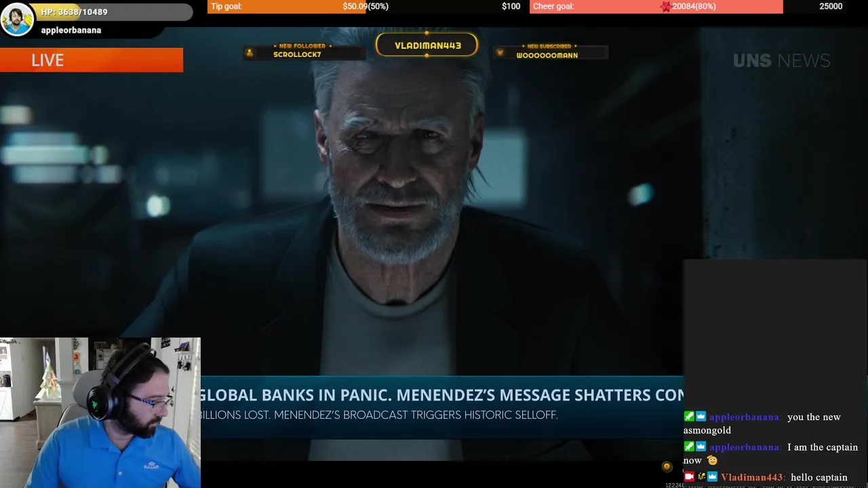This screenshot has height=488, width=868.
Task: Click the red camera badge before Vladiman443
Action: click(x=689, y=477)
